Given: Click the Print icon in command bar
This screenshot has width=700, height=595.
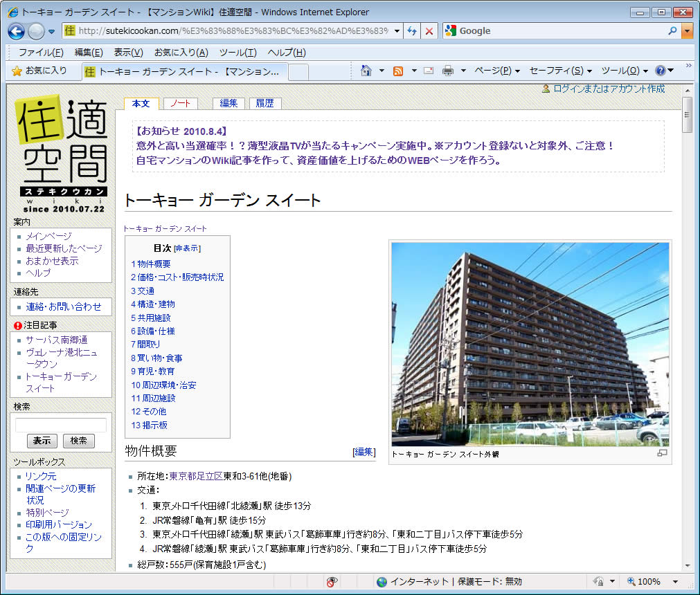Looking at the screenshot, I should tap(448, 71).
